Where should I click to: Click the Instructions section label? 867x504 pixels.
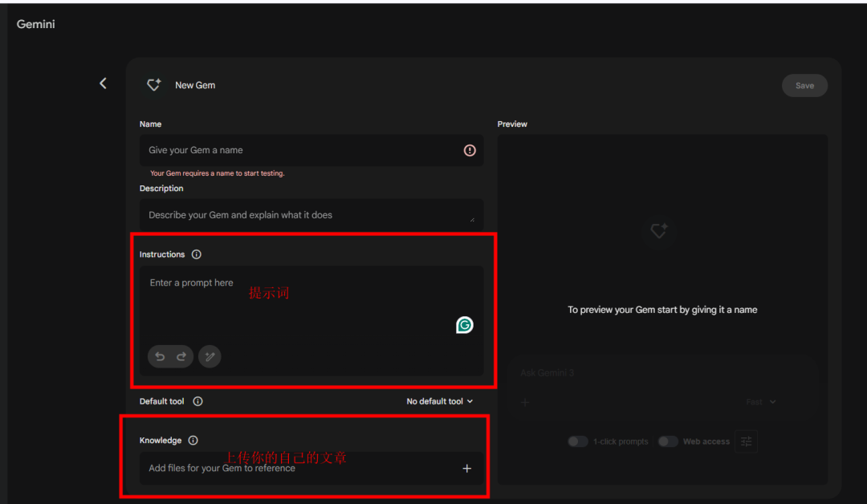click(162, 254)
